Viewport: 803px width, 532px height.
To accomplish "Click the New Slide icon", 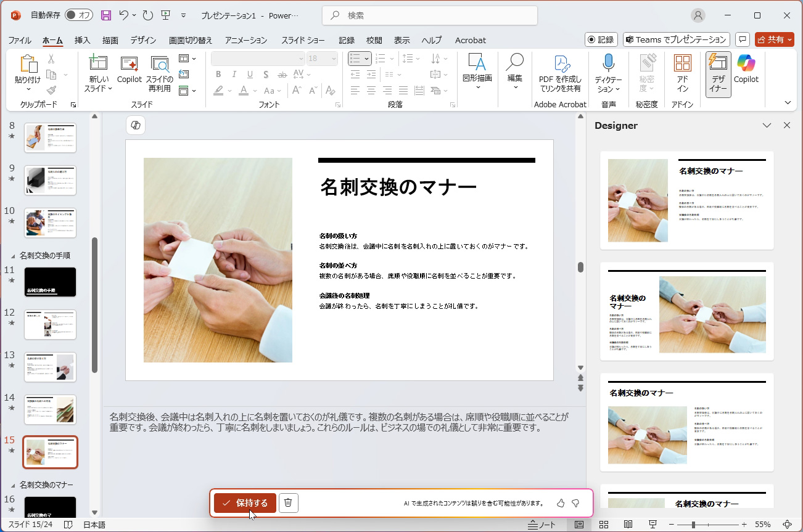I will (x=98, y=63).
